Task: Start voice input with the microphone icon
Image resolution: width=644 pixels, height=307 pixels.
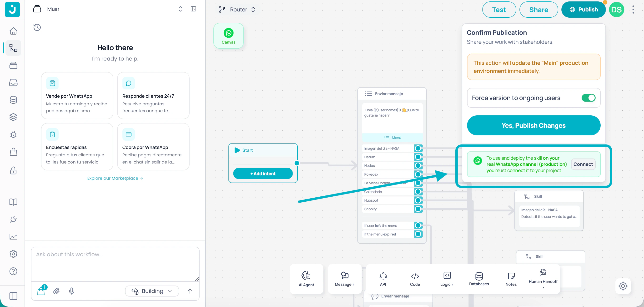Action: point(72,291)
